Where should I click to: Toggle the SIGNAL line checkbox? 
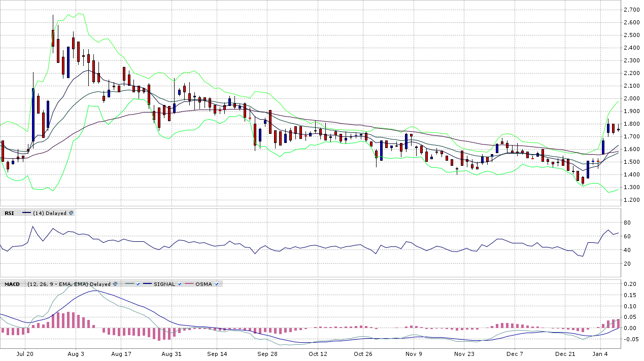(x=179, y=284)
